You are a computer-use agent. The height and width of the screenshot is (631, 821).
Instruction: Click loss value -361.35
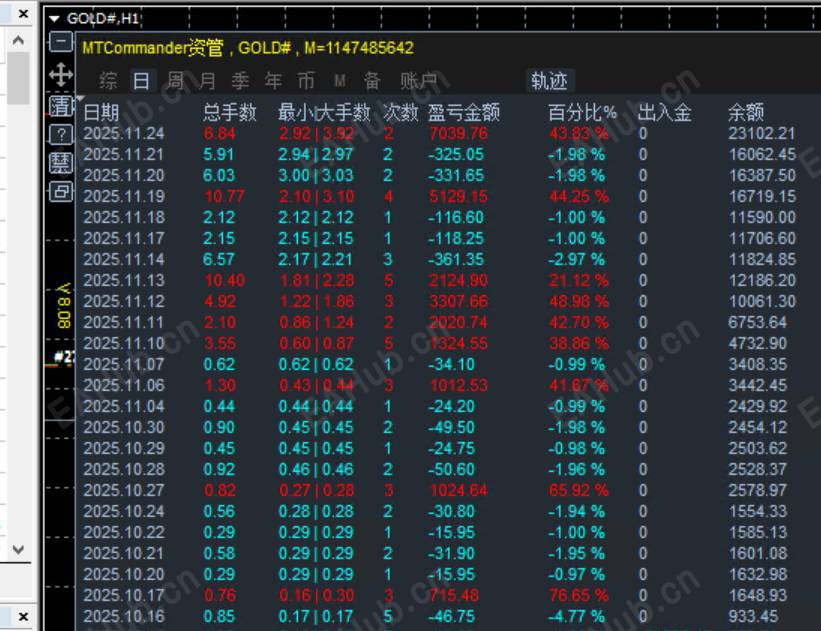[x=456, y=259]
